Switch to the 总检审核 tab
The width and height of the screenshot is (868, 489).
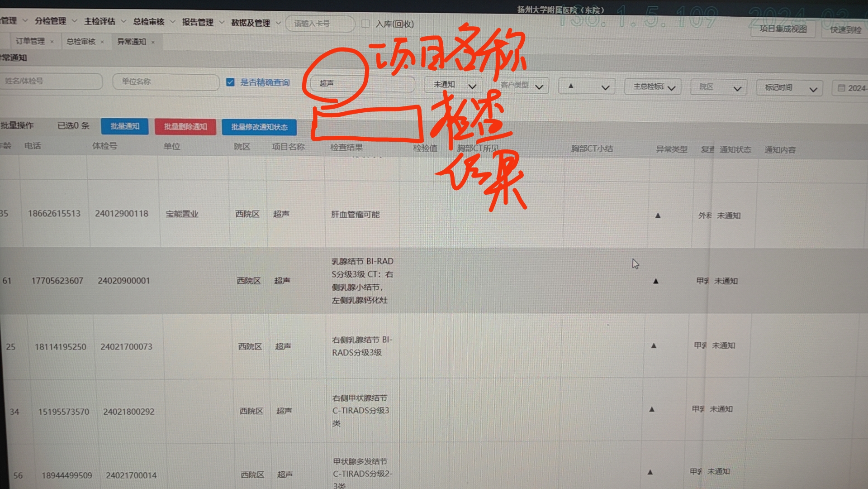click(x=81, y=42)
